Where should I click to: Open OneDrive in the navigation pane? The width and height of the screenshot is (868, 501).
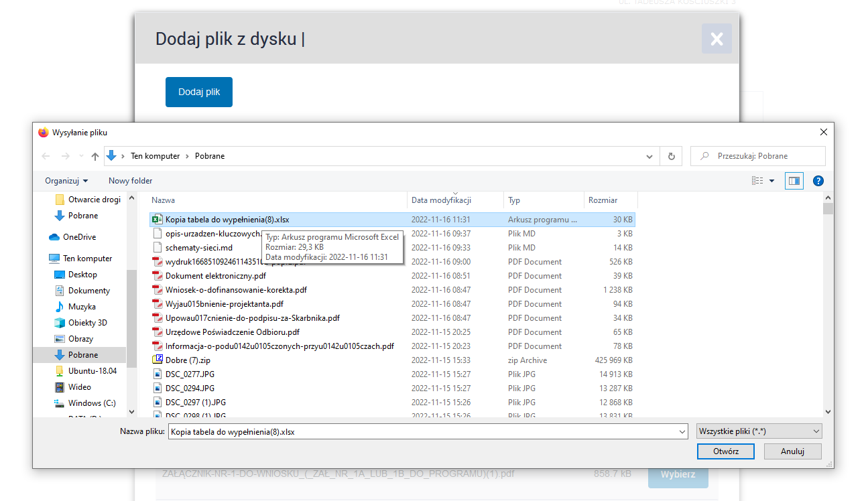(79, 237)
